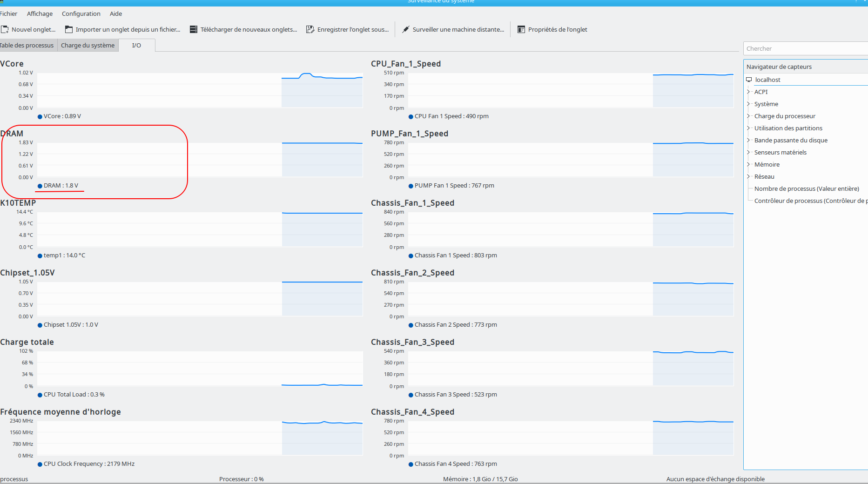Click the Chassis_Fan_1_Speed graph
This screenshot has height=484, width=868.
tap(571, 229)
